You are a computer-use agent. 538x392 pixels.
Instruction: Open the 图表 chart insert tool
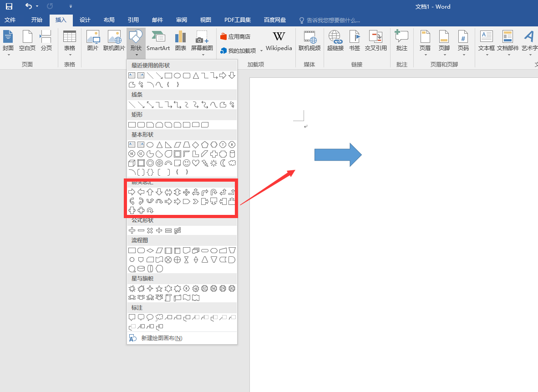point(181,42)
